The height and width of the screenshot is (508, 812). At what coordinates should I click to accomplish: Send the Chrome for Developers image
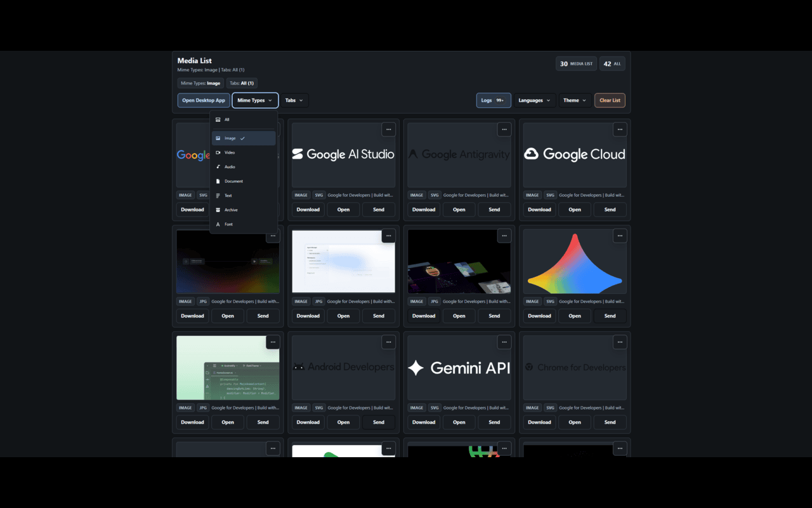610,422
